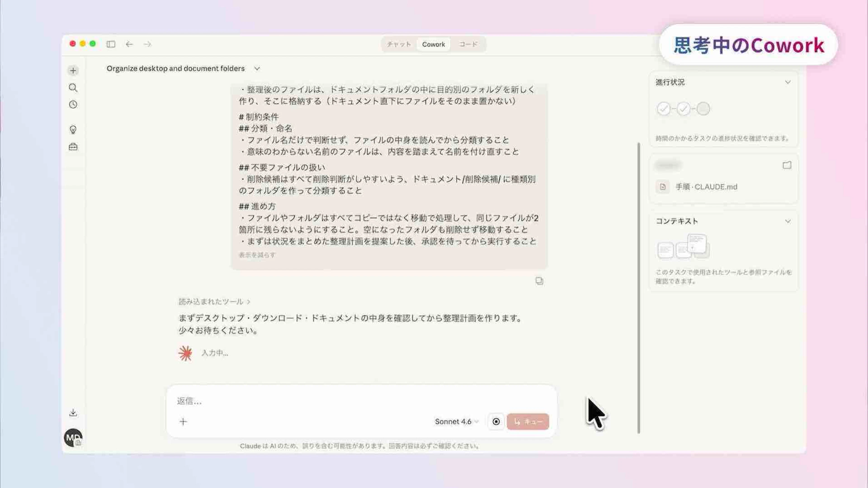Toggle sidebar panel icon in title bar
This screenshot has height=488, width=868.
coord(111,44)
